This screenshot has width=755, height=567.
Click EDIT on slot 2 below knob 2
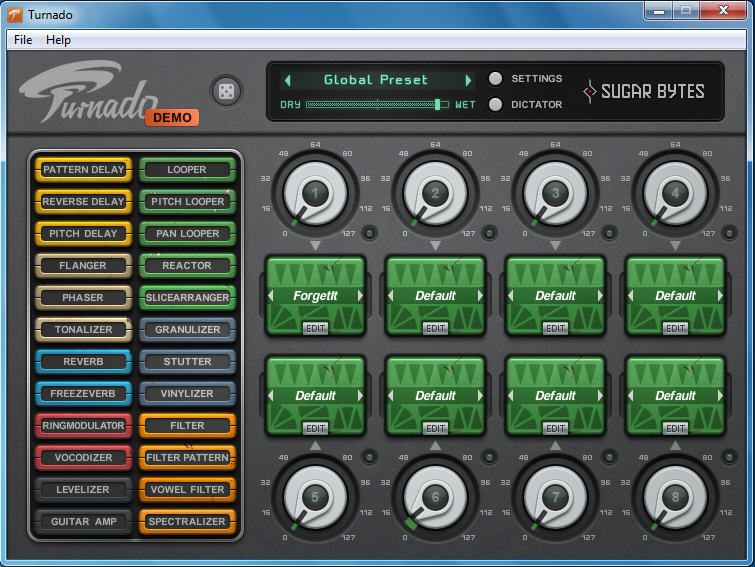click(x=435, y=328)
